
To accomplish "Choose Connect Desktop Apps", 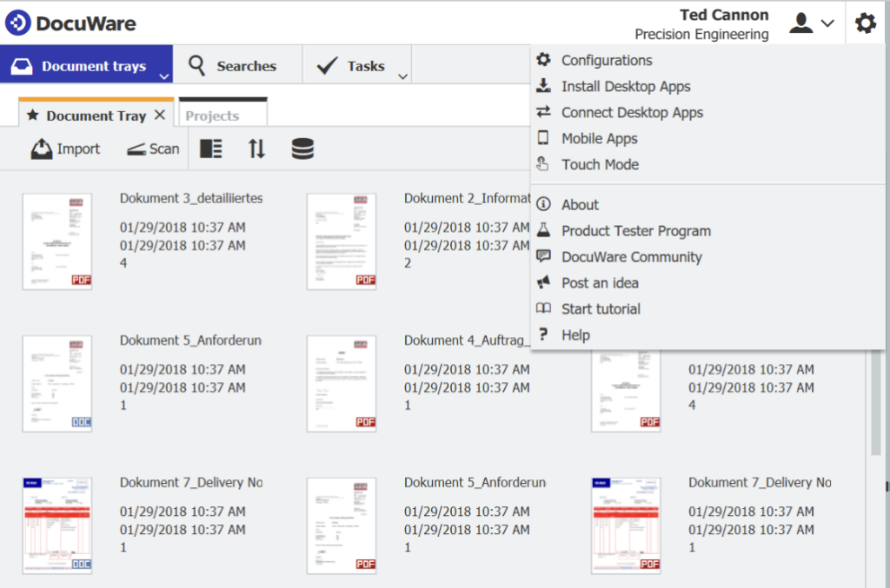I will pyautogui.click(x=707, y=112).
